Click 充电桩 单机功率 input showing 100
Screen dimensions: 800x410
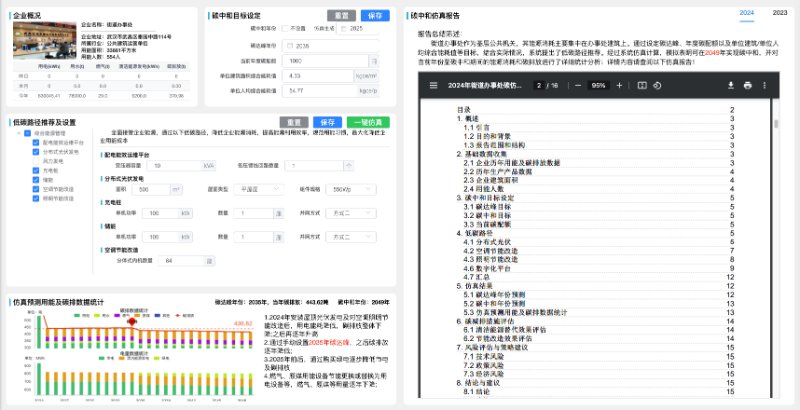pos(161,213)
